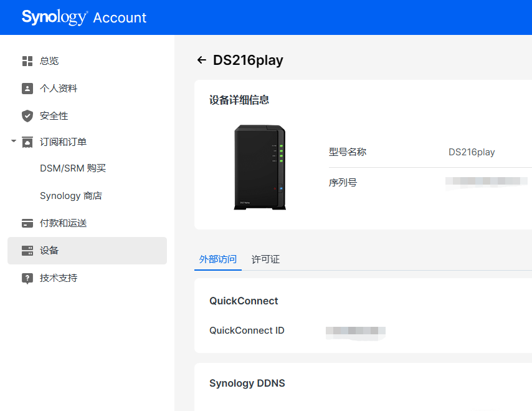Click the payment card icon
The height and width of the screenshot is (411, 532).
click(x=27, y=223)
